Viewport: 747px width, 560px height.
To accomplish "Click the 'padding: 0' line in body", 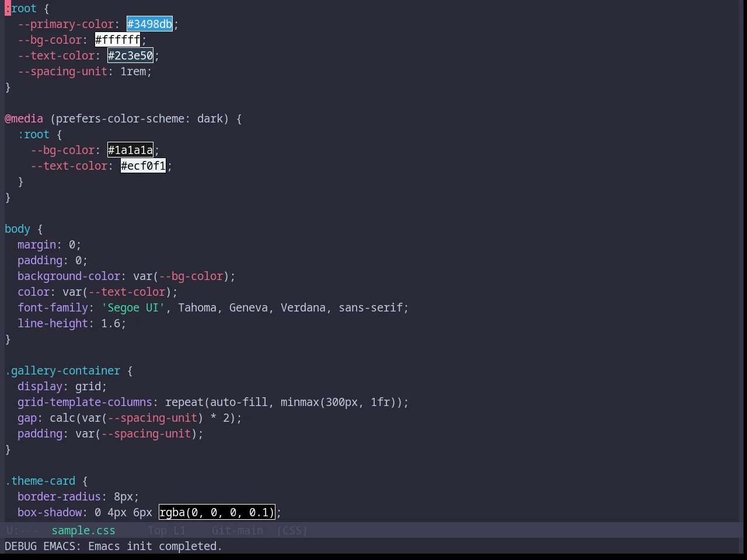I will pos(53,260).
